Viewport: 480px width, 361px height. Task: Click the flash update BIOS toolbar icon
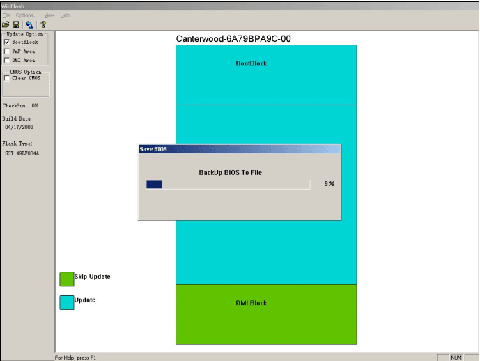(x=29, y=25)
